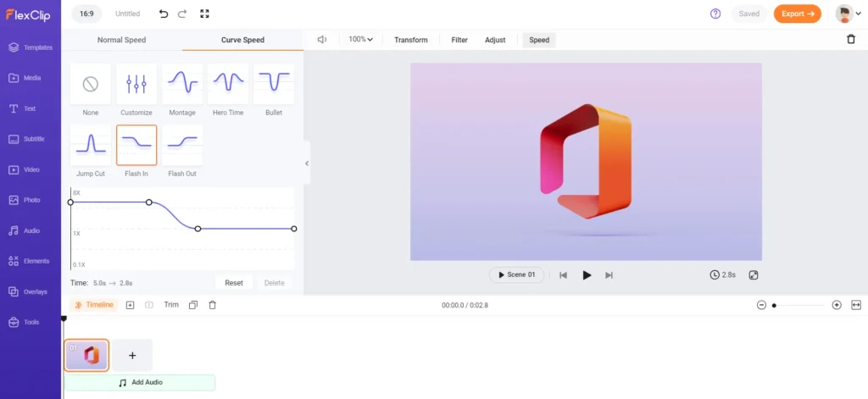Click the split icon in timeline toolbar
The height and width of the screenshot is (399, 868).
pyautogui.click(x=149, y=305)
